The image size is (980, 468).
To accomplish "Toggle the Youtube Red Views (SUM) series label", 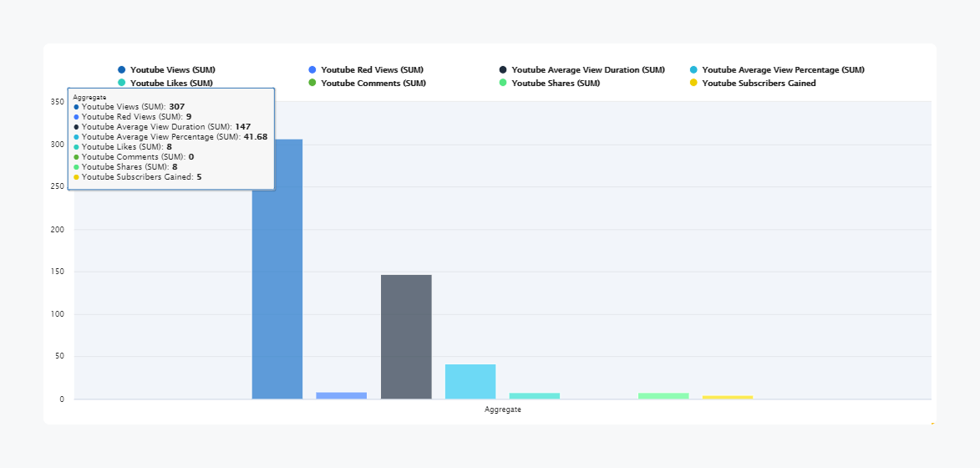I will click(372, 70).
